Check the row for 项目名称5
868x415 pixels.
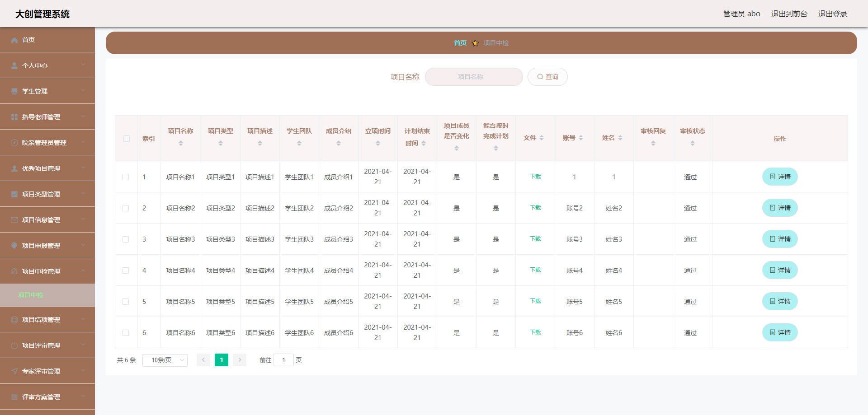coord(126,302)
